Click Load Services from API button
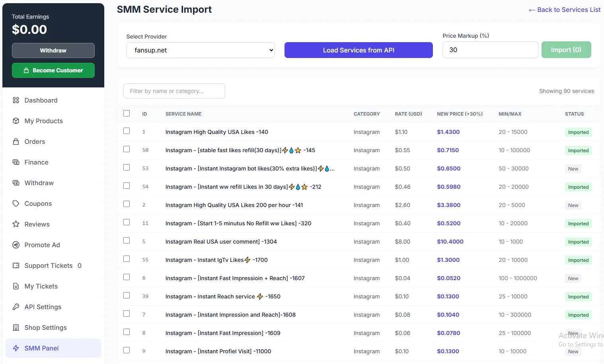The image size is (604, 364). click(359, 50)
